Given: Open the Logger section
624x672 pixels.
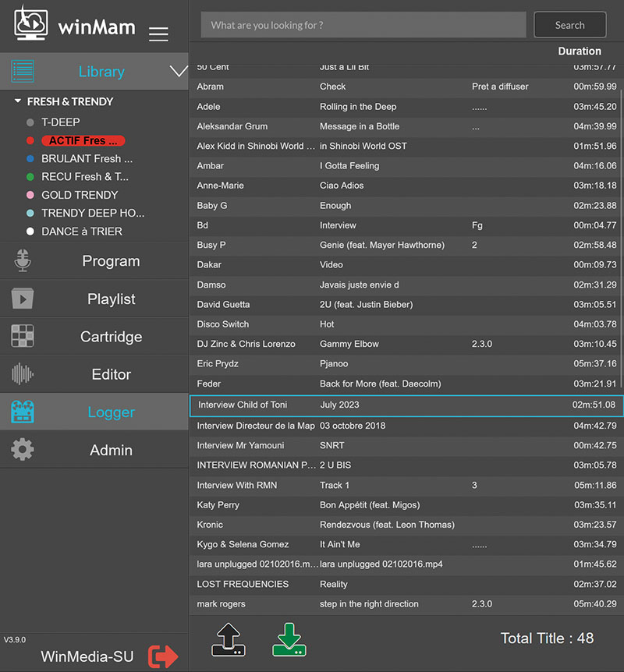Looking at the screenshot, I should click(111, 412).
